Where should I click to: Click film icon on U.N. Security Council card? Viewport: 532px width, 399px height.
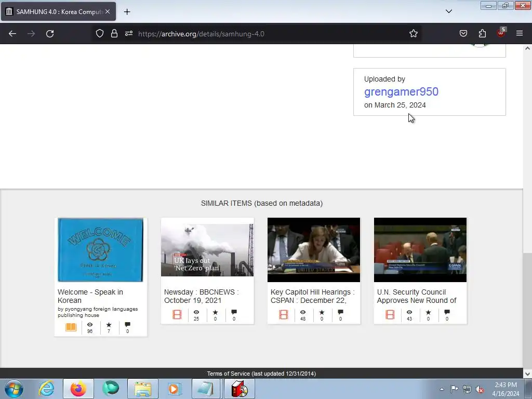tap(390, 314)
